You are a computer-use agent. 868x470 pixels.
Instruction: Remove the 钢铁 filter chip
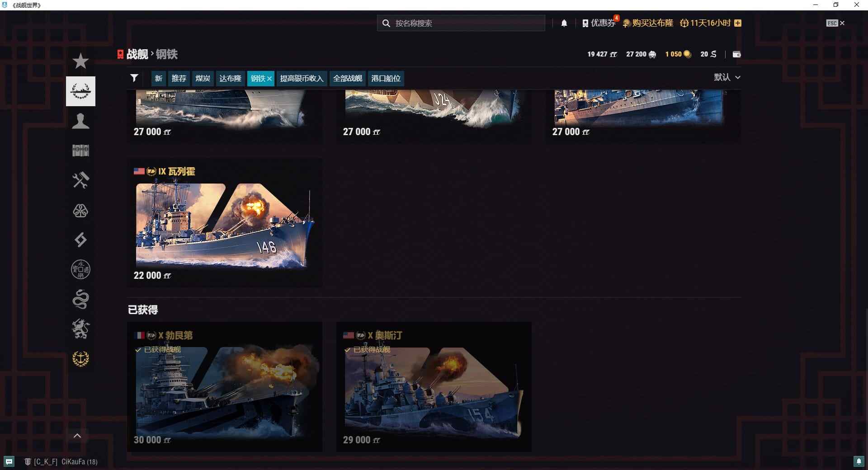(269, 78)
